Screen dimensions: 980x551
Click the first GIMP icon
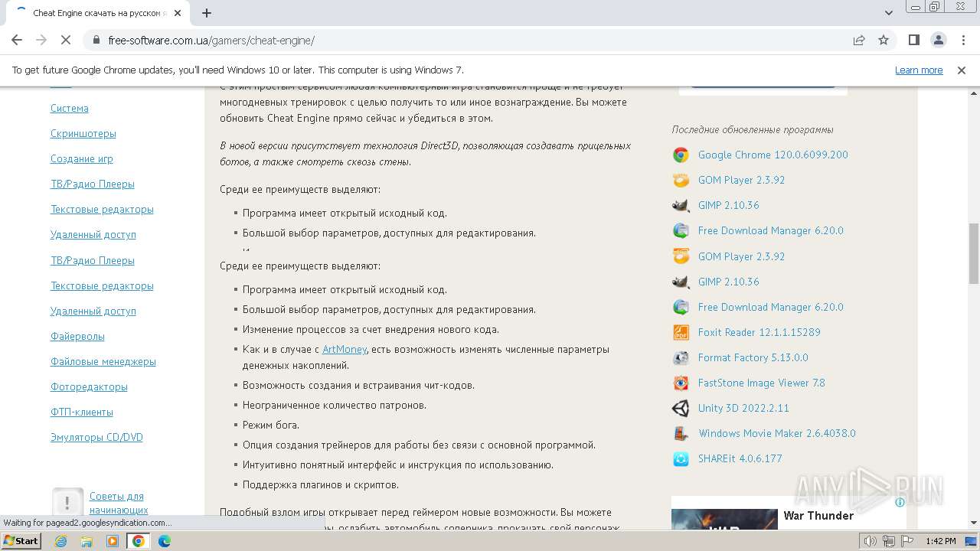point(681,205)
